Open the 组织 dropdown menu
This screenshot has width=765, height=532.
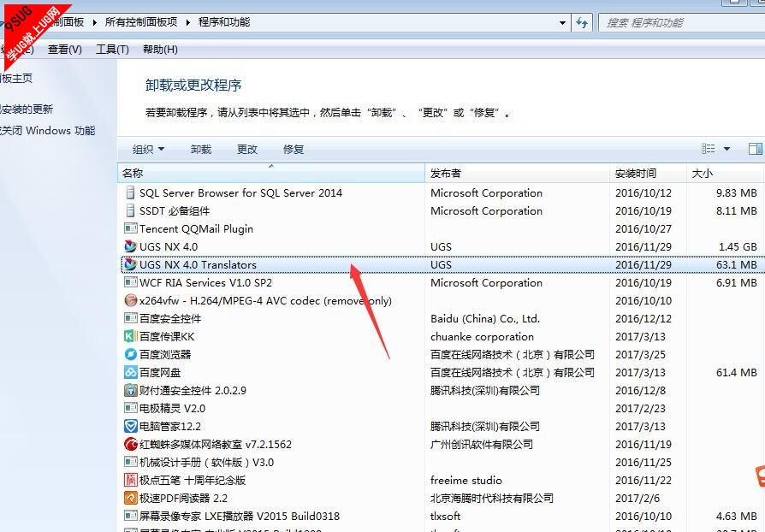(x=148, y=149)
